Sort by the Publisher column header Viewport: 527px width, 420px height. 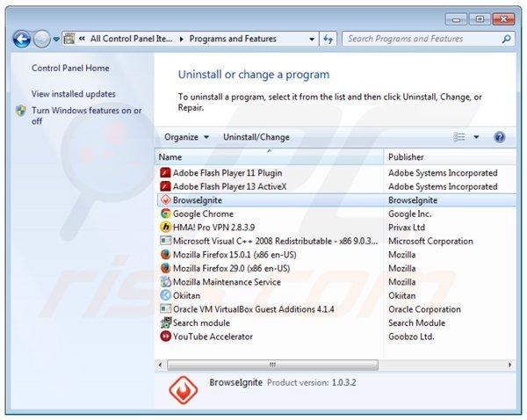450,157
